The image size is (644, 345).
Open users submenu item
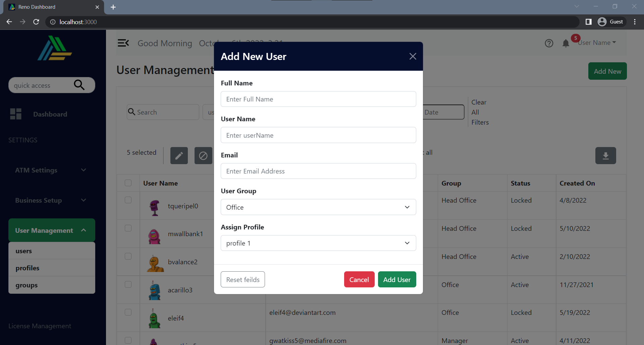[x=52, y=251]
